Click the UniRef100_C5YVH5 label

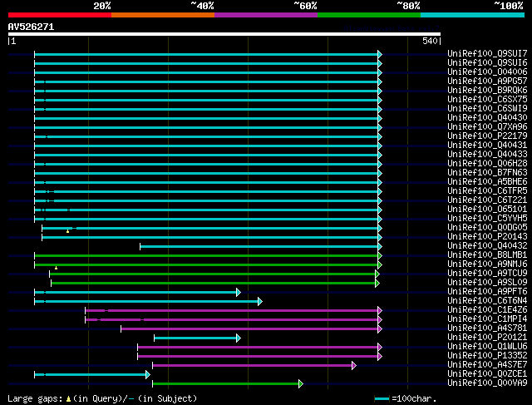click(x=487, y=218)
